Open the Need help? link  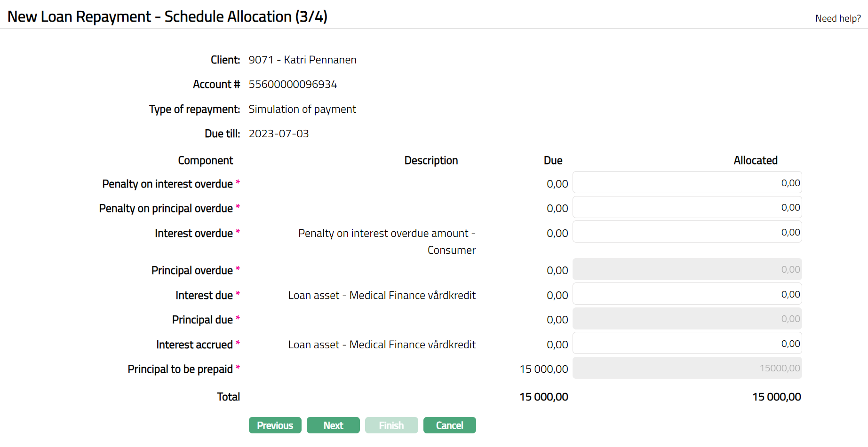click(838, 18)
